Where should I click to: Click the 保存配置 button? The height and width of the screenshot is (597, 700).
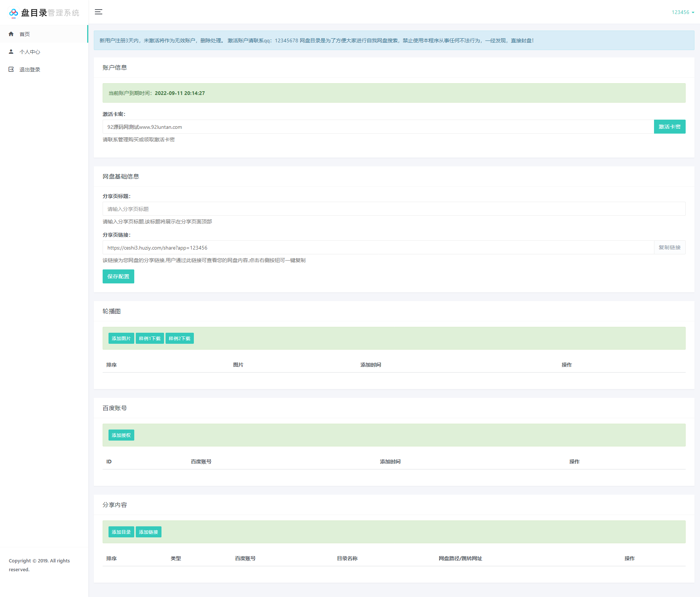[x=118, y=276]
